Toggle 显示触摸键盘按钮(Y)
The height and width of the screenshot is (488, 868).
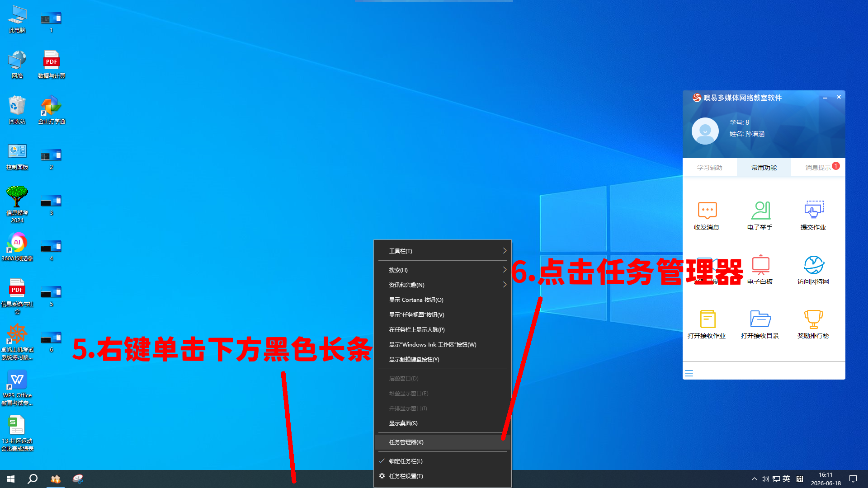pyautogui.click(x=443, y=359)
